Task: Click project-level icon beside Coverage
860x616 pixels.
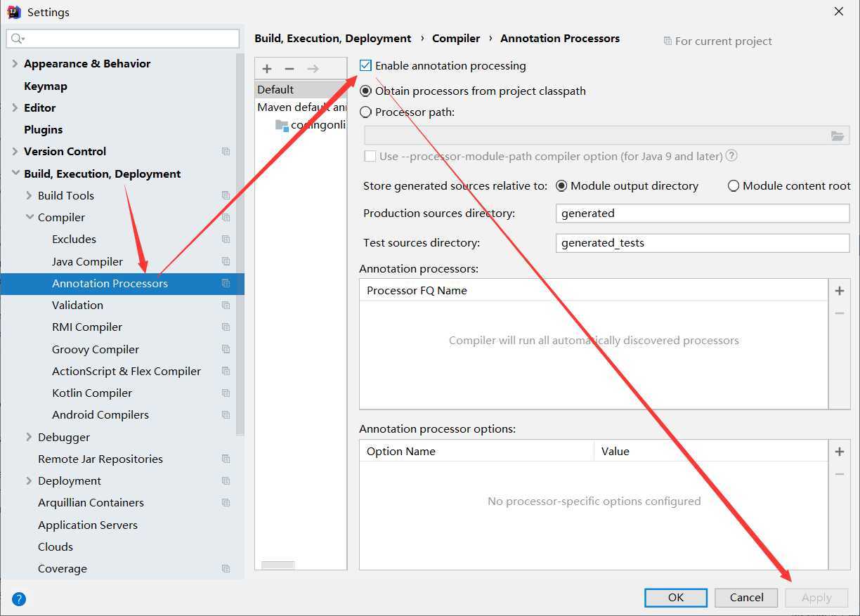Action: (226, 569)
